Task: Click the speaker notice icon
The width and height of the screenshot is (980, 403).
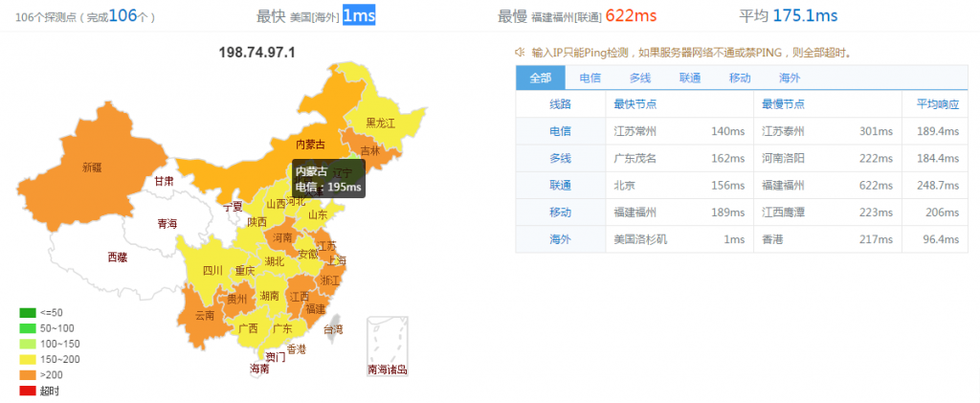Action: pyautogui.click(x=521, y=52)
